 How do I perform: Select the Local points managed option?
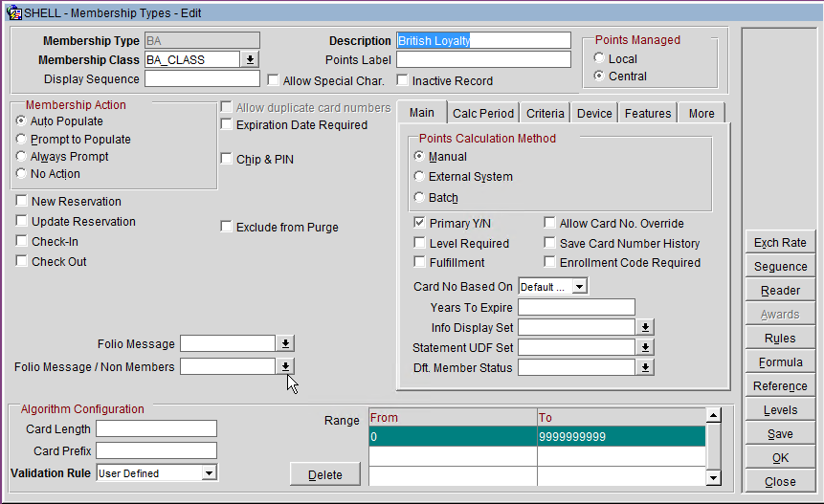pyautogui.click(x=600, y=59)
